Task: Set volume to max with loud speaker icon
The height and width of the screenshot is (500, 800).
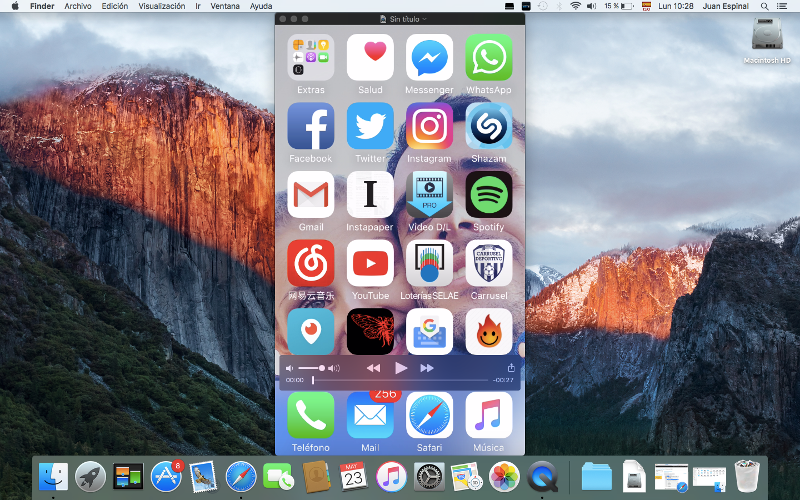Action: coord(334,368)
